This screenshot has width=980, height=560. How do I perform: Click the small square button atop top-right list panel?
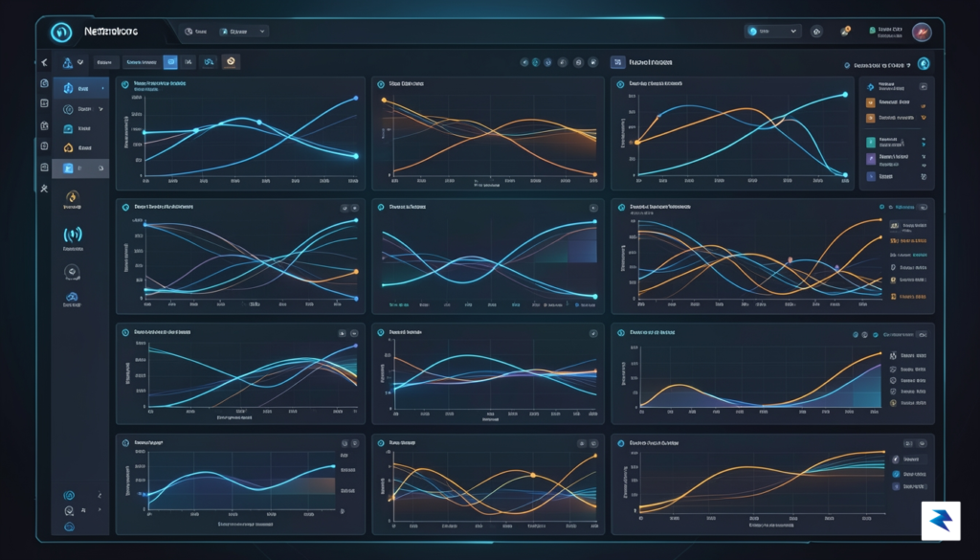click(923, 87)
